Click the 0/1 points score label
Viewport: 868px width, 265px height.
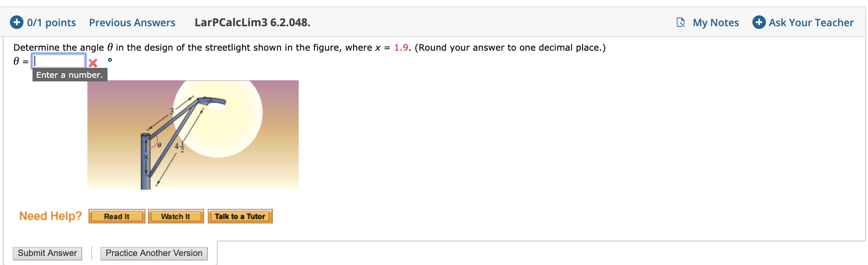[51, 22]
